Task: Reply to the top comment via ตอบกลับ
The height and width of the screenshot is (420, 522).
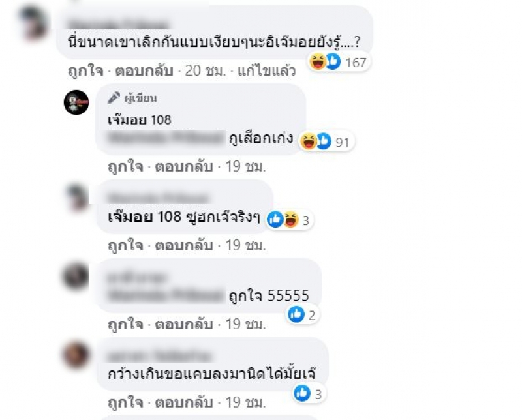Action: 144,71
